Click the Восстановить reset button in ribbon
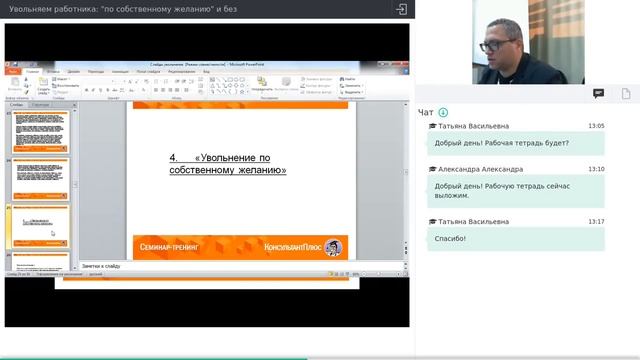 coord(66,86)
